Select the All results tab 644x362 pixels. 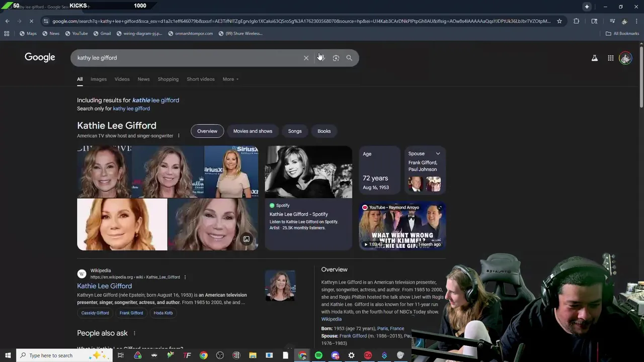click(79, 79)
